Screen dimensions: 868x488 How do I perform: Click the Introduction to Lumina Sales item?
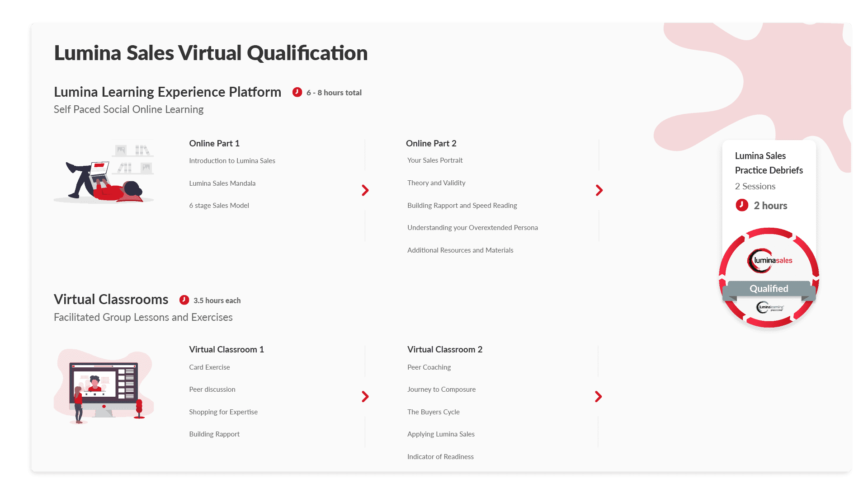pos(232,160)
